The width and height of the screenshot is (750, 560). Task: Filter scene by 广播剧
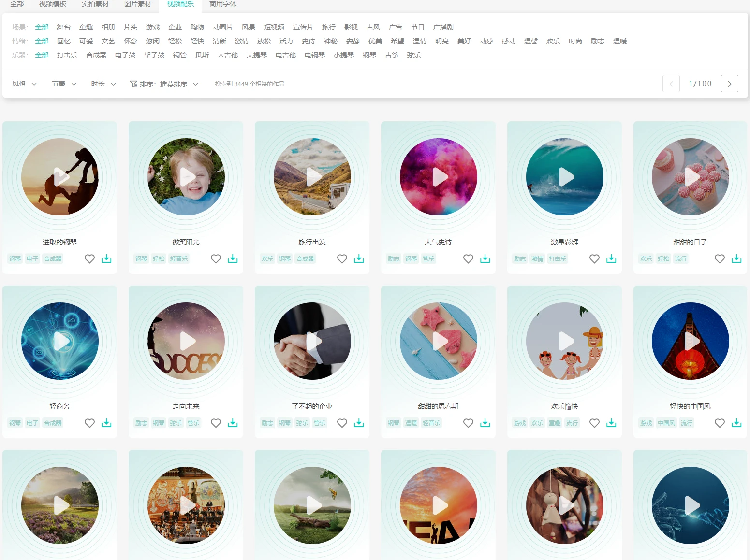[443, 27]
